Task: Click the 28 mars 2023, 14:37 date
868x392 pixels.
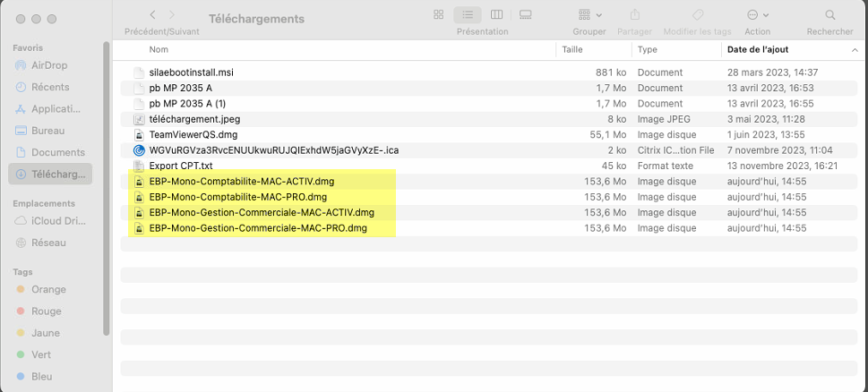Action: pyautogui.click(x=773, y=72)
